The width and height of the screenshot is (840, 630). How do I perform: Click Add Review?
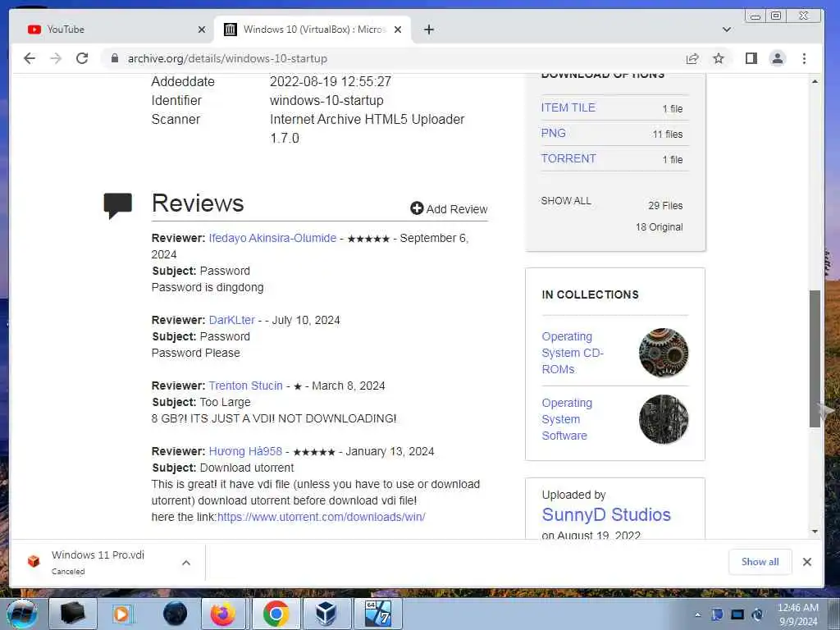coord(449,209)
